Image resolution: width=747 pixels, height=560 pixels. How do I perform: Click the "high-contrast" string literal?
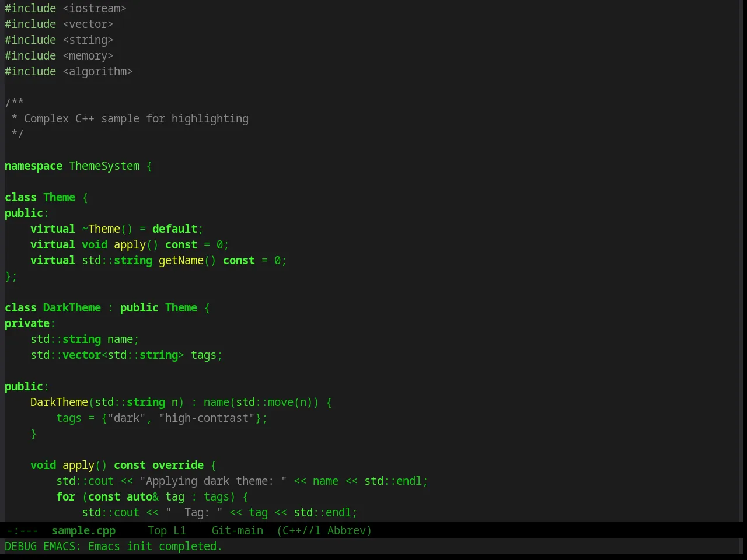[207, 418]
